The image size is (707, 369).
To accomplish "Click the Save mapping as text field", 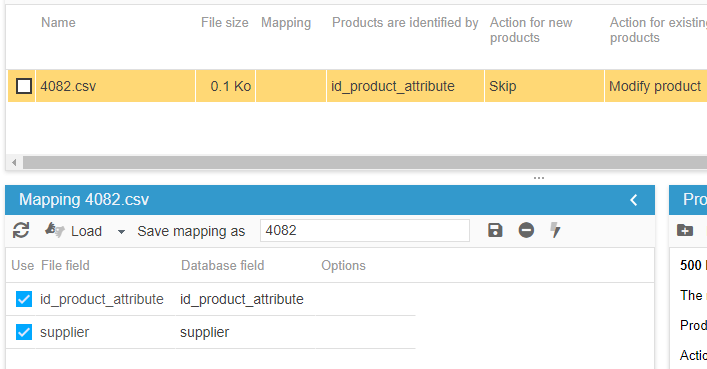I will [x=365, y=231].
